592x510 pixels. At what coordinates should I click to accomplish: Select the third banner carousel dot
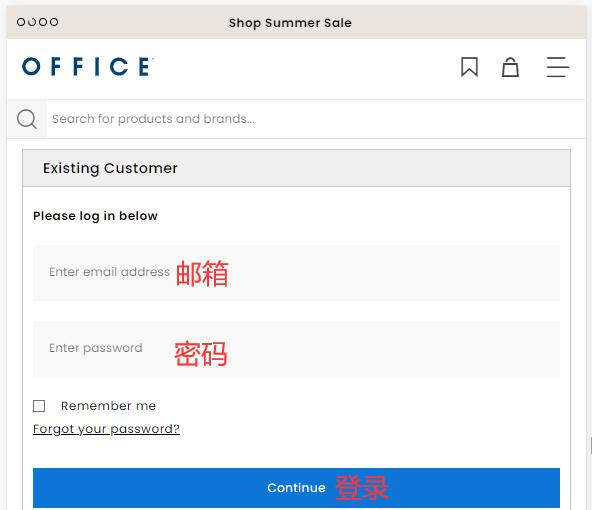point(43,22)
